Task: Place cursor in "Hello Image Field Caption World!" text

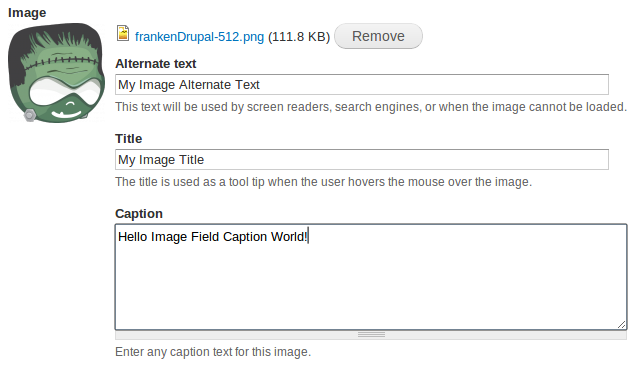Action: (212, 237)
